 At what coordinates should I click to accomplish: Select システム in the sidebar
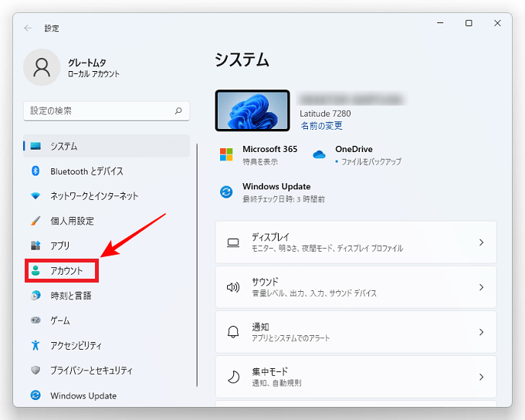pos(107,146)
